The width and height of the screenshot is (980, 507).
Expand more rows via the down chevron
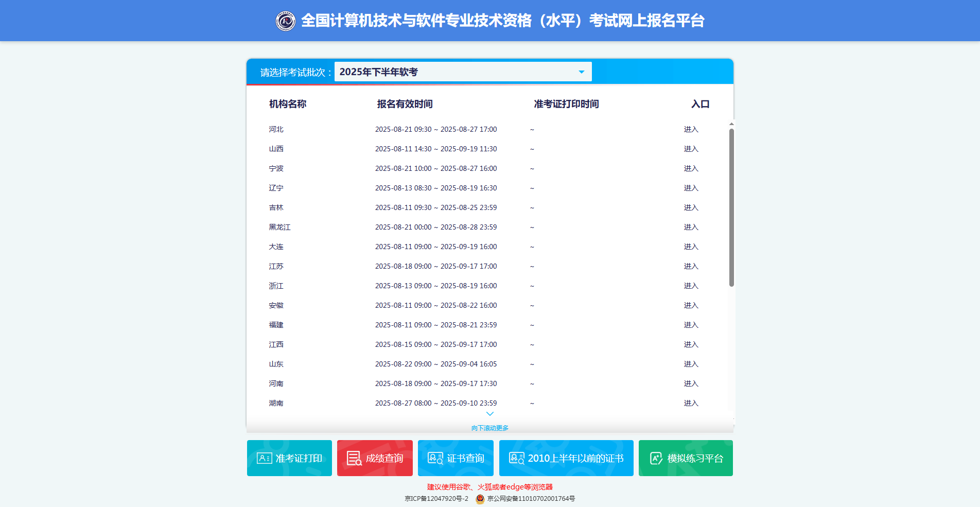pos(489,414)
